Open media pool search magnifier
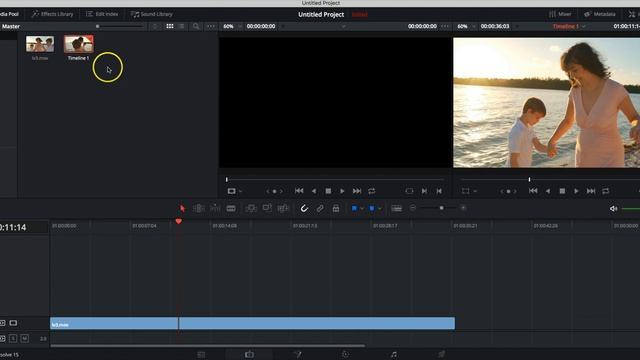640x360 pixels. (196, 26)
